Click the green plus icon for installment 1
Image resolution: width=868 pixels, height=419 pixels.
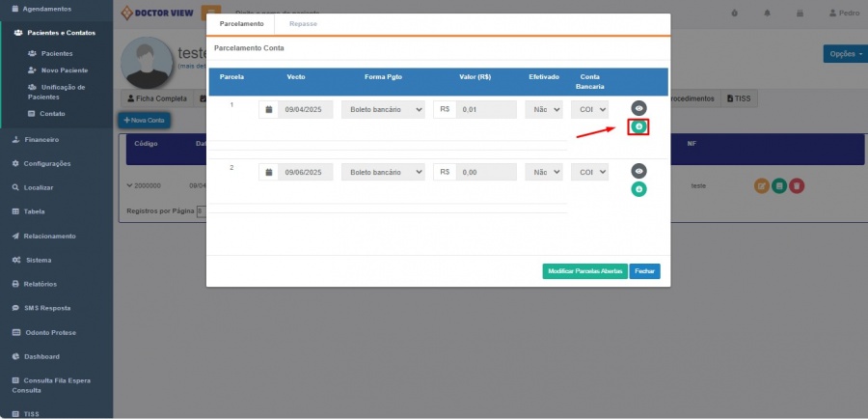638,126
